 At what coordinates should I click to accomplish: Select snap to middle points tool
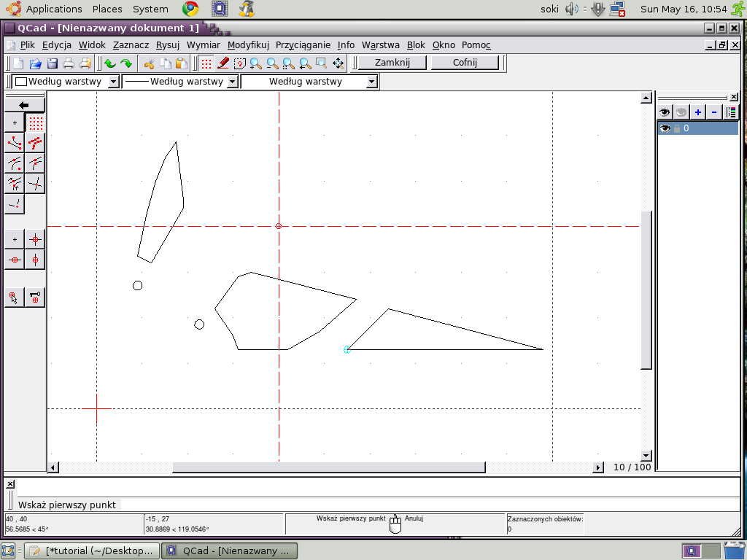coord(35,163)
